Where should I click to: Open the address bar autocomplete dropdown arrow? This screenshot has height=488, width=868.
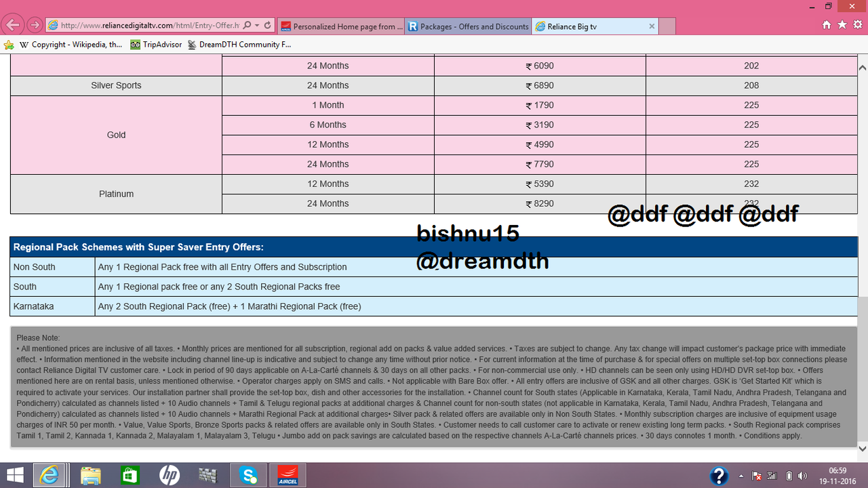click(257, 26)
